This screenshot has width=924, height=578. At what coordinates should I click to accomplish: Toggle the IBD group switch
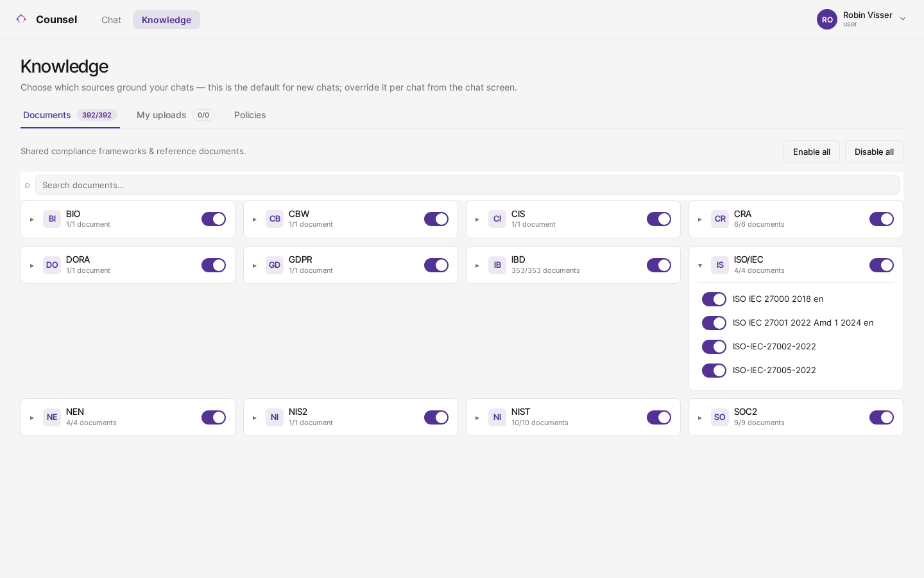pos(659,265)
